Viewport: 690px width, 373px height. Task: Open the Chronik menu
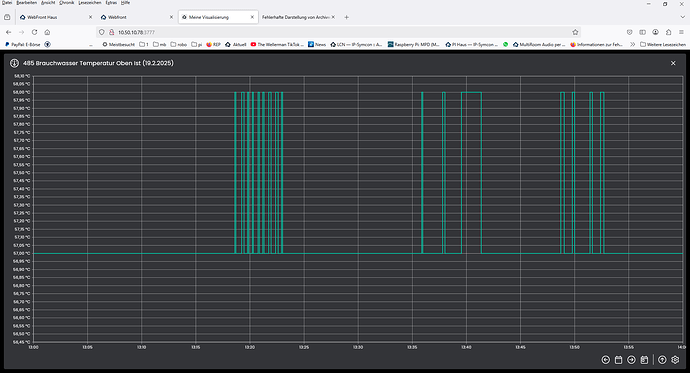coord(66,3)
